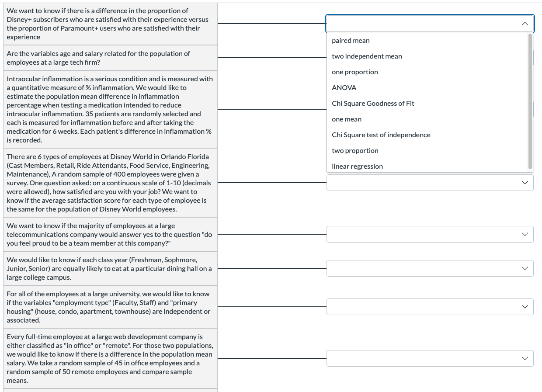Select the "one mean" option
This screenshot has width=542, height=392.
pyautogui.click(x=347, y=119)
